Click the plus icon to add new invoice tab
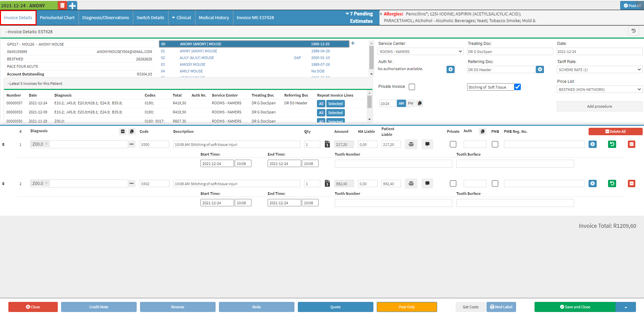644x315 pixels. coord(72,5)
